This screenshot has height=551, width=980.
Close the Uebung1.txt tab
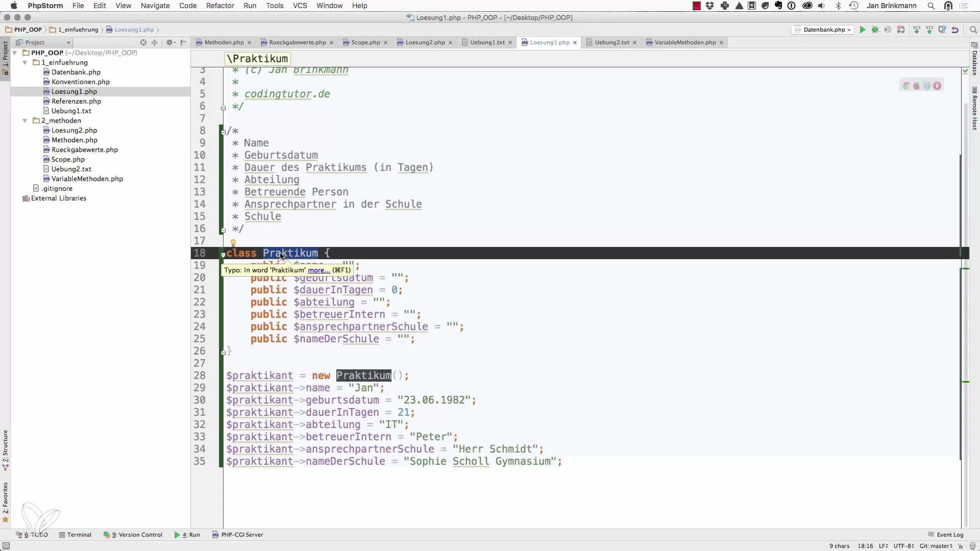[x=510, y=43]
